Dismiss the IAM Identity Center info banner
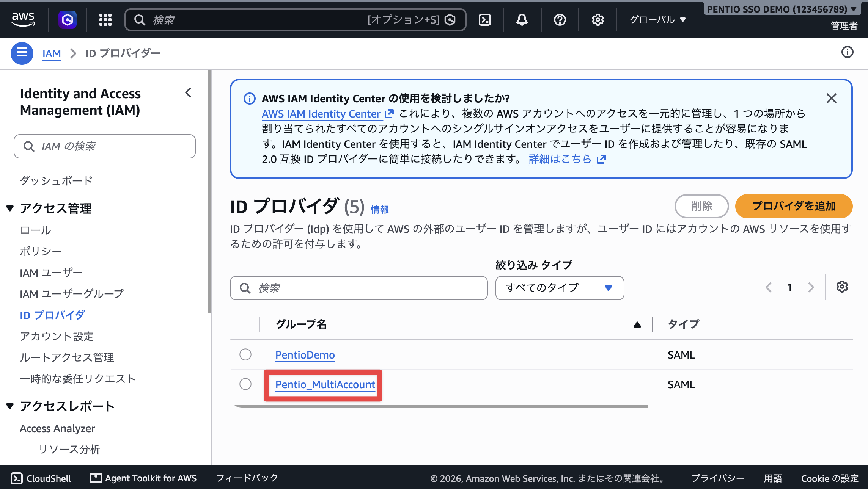The image size is (868, 489). pos(831,99)
